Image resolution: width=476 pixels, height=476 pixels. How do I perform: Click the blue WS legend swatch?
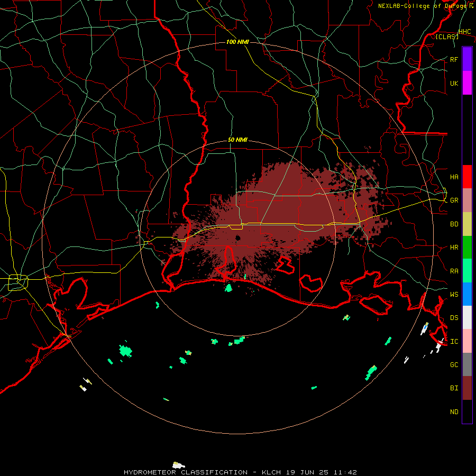coord(467,294)
